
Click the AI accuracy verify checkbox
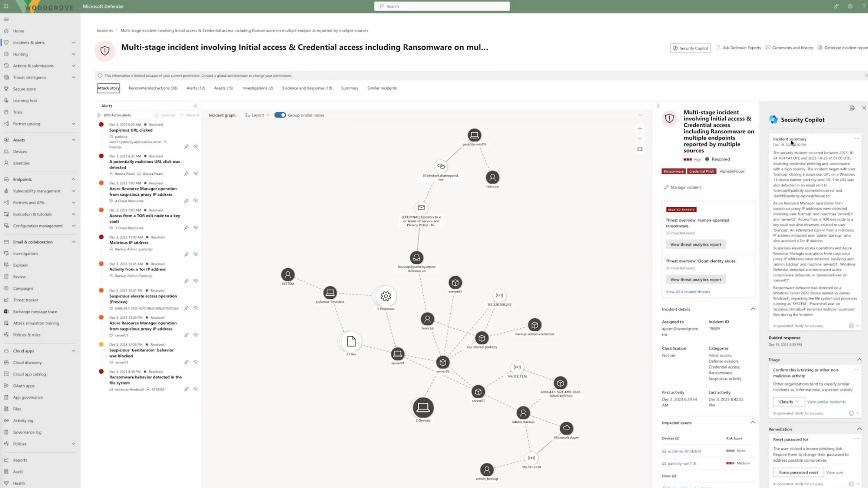[x=851, y=326]
